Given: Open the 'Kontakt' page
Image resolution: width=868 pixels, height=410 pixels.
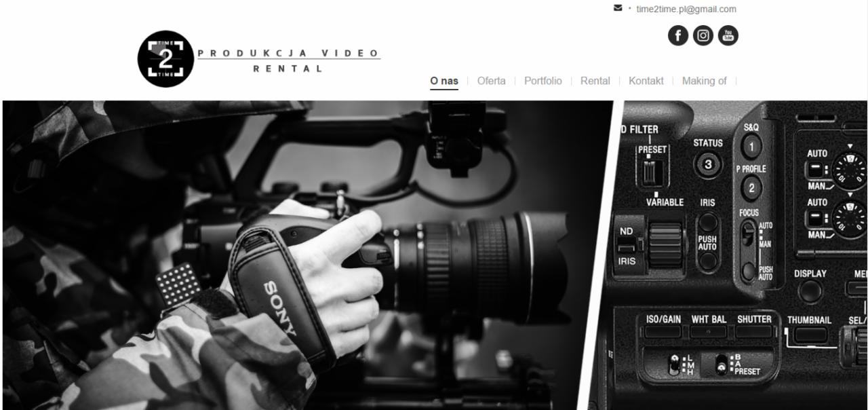Looking at the screenshot, I should point(646,80).
